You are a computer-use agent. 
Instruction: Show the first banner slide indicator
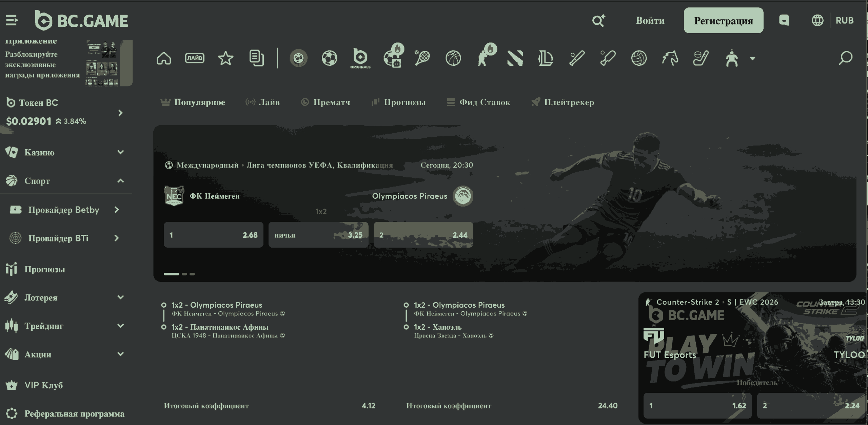click(x=171, y=274)
